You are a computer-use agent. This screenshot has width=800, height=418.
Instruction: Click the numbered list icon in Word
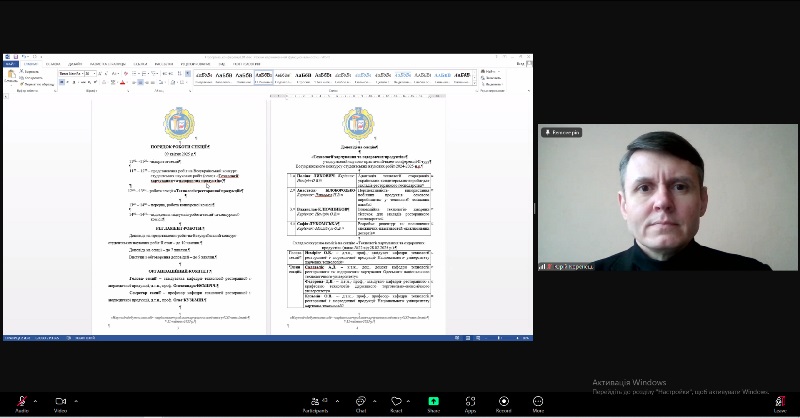tap(144, 74)
